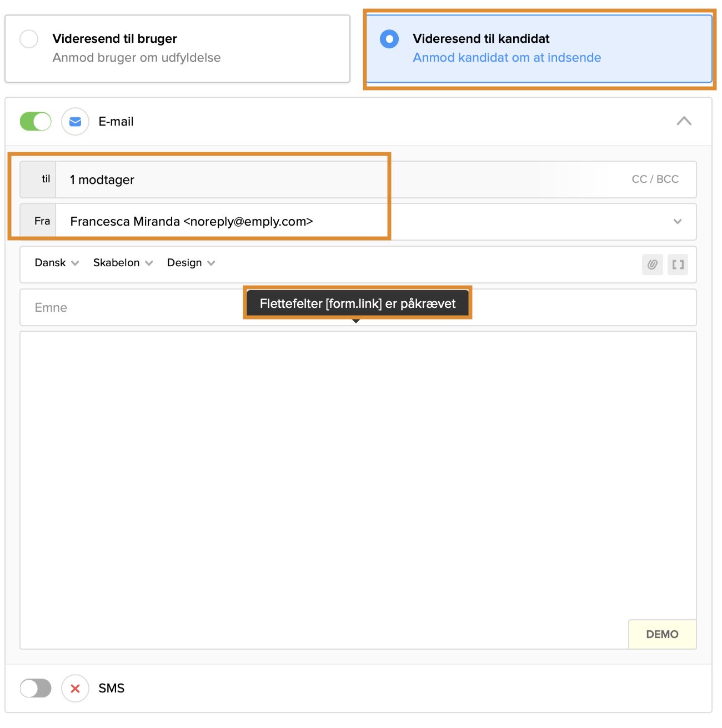Select the Videresend til kandidat radio button

[x=389, y=39]
